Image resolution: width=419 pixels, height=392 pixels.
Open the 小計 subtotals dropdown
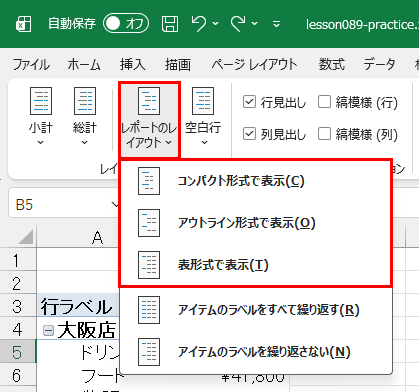click(41, 116)
